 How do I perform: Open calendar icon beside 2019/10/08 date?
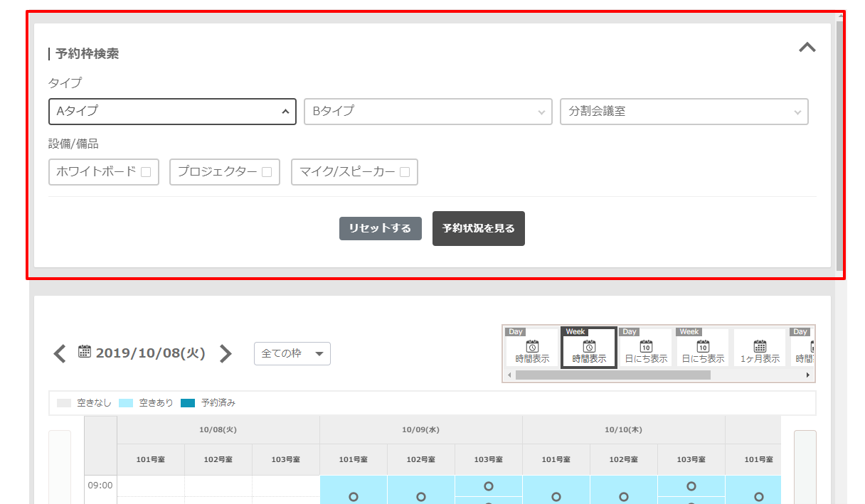click(x=85, y=351)
